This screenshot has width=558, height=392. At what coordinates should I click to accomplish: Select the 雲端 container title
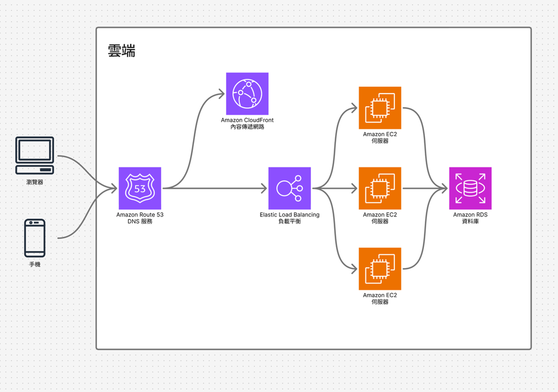pyautogui.click(x=121, y=51)
